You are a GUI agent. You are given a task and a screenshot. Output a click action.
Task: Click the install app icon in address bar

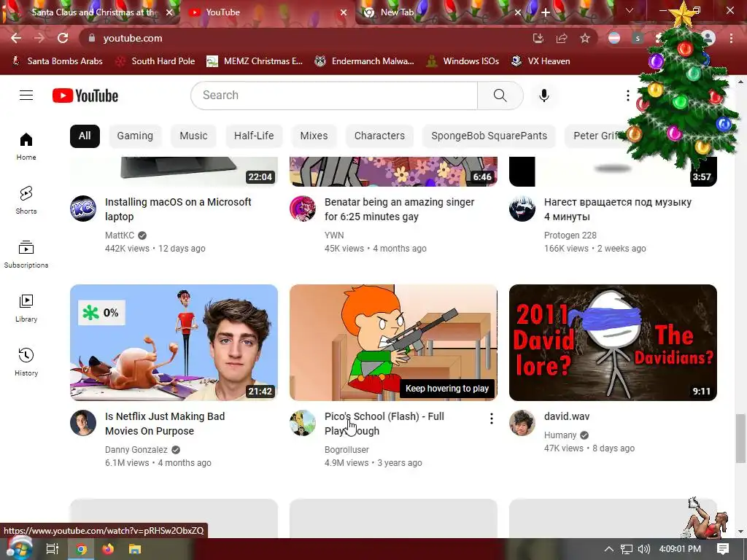(538, 38)
